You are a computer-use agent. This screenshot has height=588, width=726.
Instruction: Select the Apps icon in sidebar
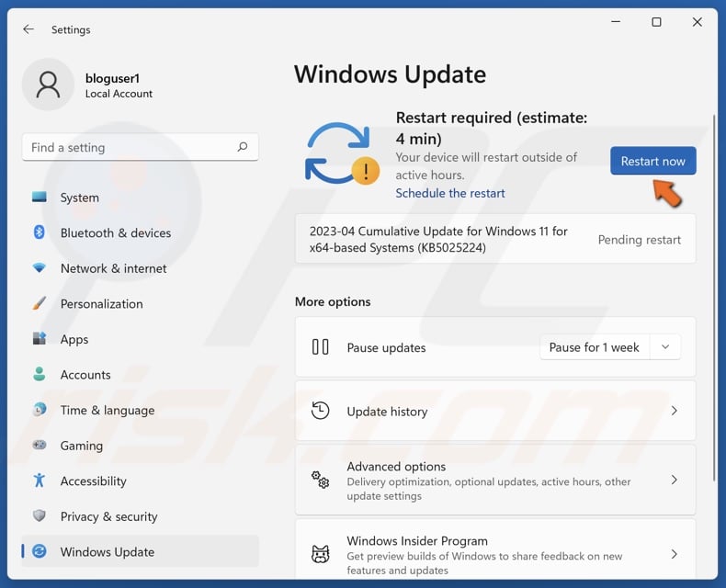click(40, 338)
